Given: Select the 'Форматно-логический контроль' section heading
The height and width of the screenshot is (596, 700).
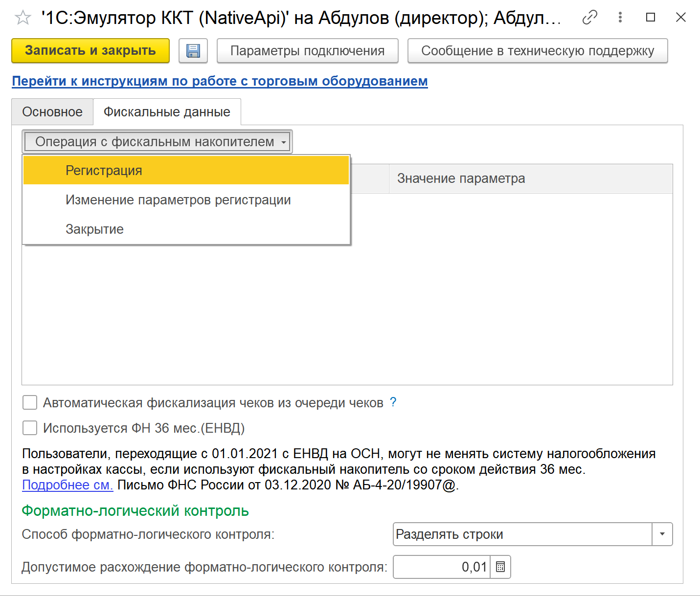Looking at the screenshot, I should (x=135, y=511).
